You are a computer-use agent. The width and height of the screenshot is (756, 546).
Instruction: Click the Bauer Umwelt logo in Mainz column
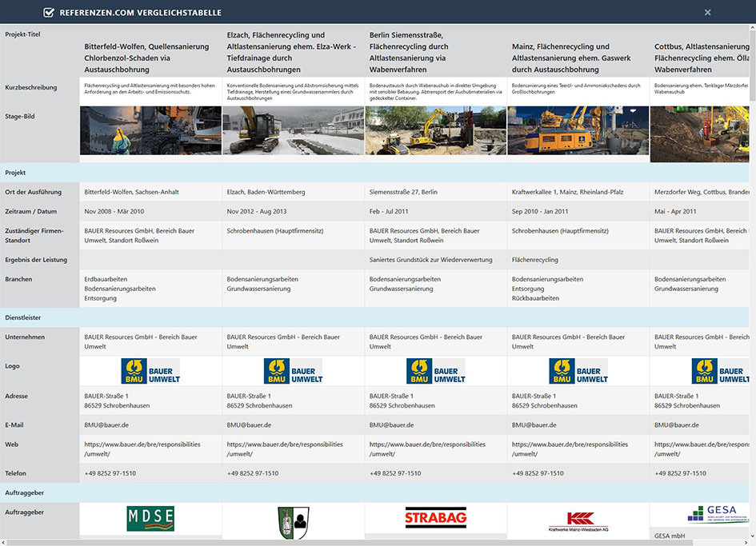(x=578, y=371)
